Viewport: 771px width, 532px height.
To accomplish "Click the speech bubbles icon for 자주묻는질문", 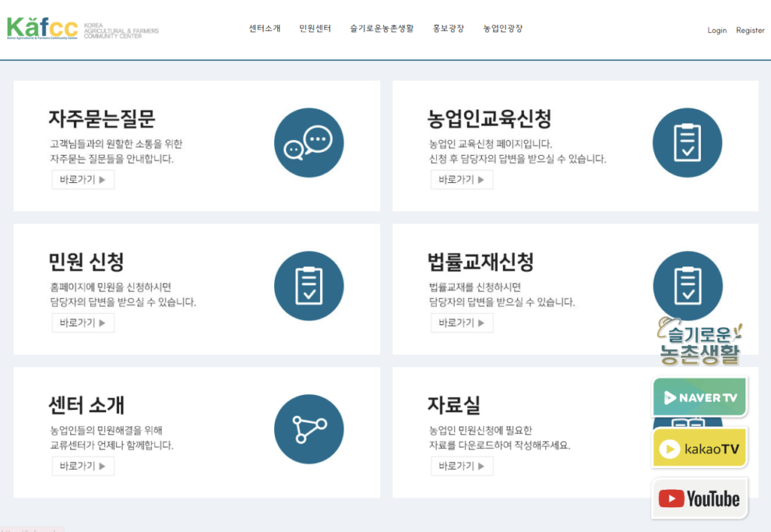I will [309, 142].
